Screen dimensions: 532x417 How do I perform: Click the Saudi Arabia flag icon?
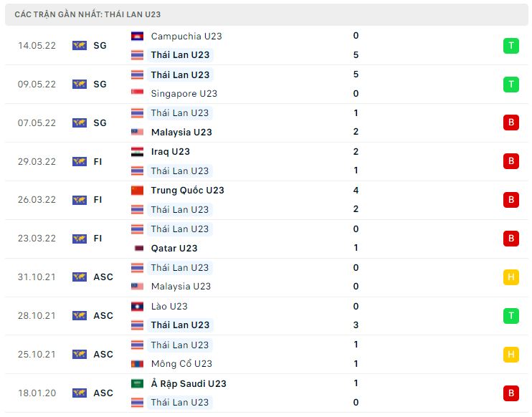pos(137,383)
